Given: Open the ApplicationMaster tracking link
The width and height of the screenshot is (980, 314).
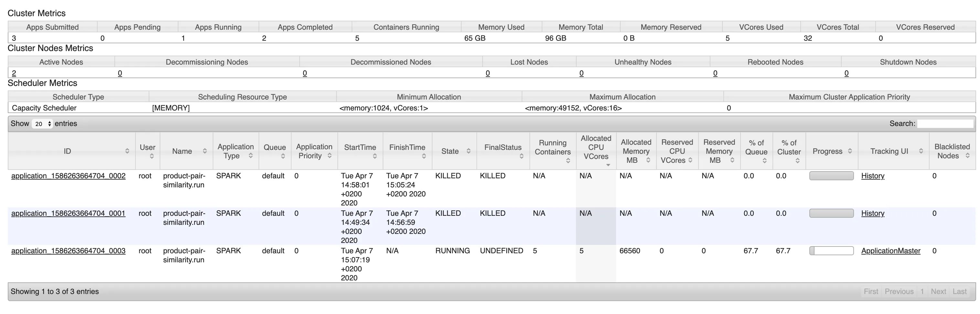Looking at the screenshot, I should click(890, 251).
